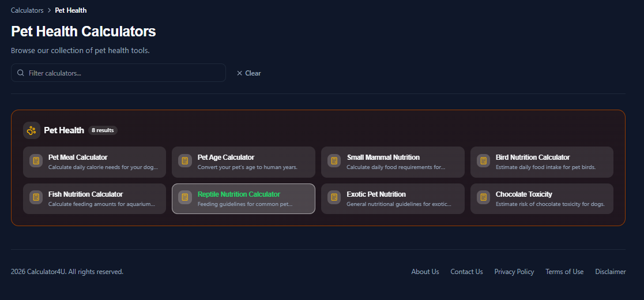Open Terms of Use link
The image size is (644, 300).
564,272
